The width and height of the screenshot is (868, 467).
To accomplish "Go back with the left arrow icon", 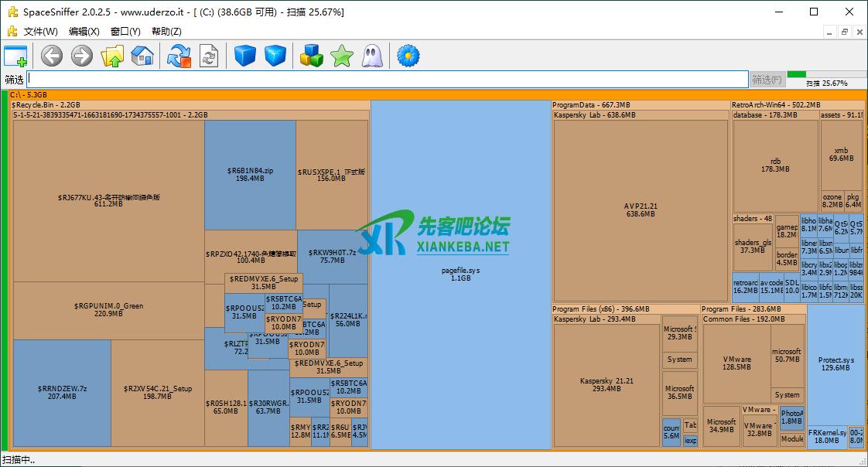I will (x=52, y=56).
